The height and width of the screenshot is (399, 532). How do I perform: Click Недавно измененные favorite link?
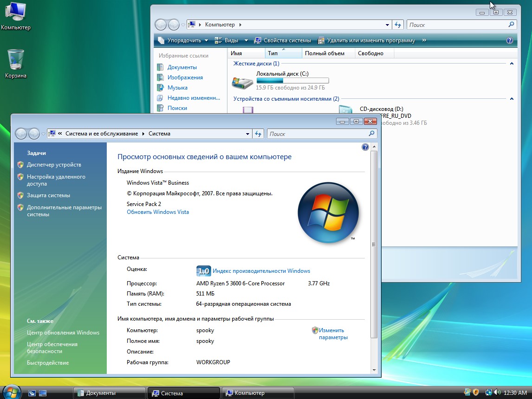point(194,97)
